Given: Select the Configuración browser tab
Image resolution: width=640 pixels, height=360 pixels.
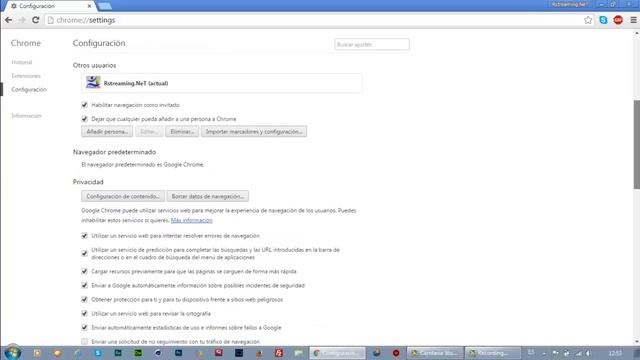Looking at the screenshot, I should [48, 6].
